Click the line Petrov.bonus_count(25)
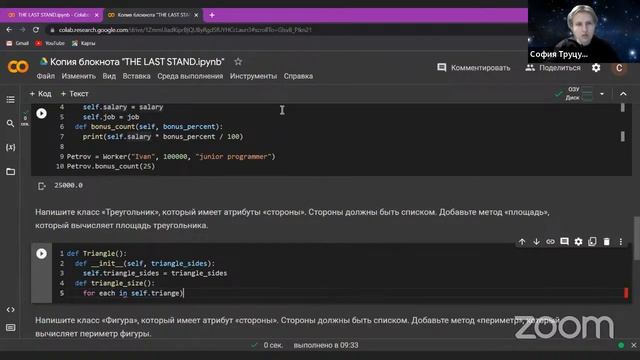The image size is (640, 360). (111, 166)
